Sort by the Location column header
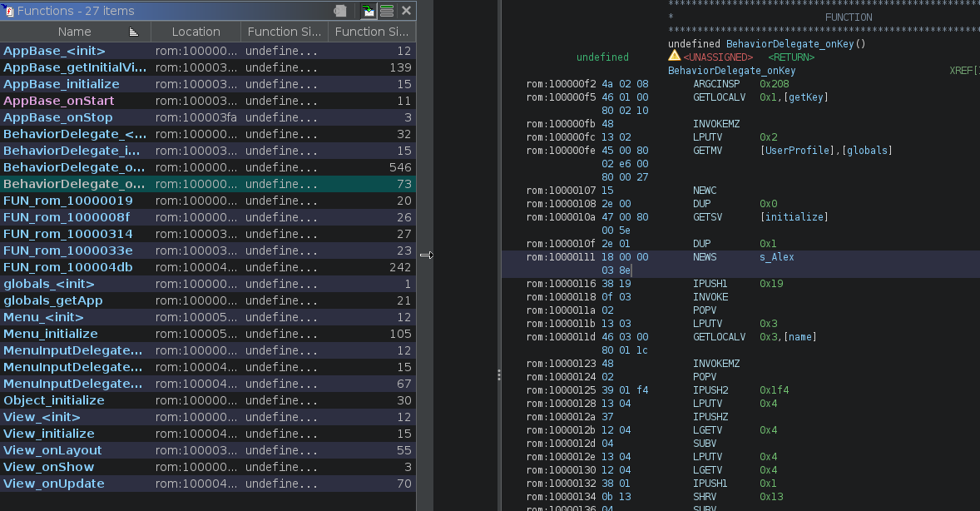 [x=196, y=32]
